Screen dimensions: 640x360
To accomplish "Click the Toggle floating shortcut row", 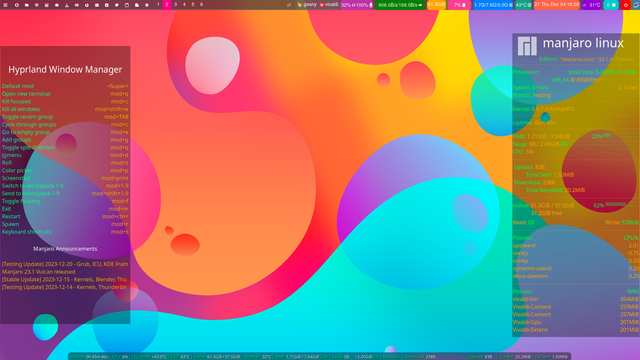I will [x=65, y=201].
